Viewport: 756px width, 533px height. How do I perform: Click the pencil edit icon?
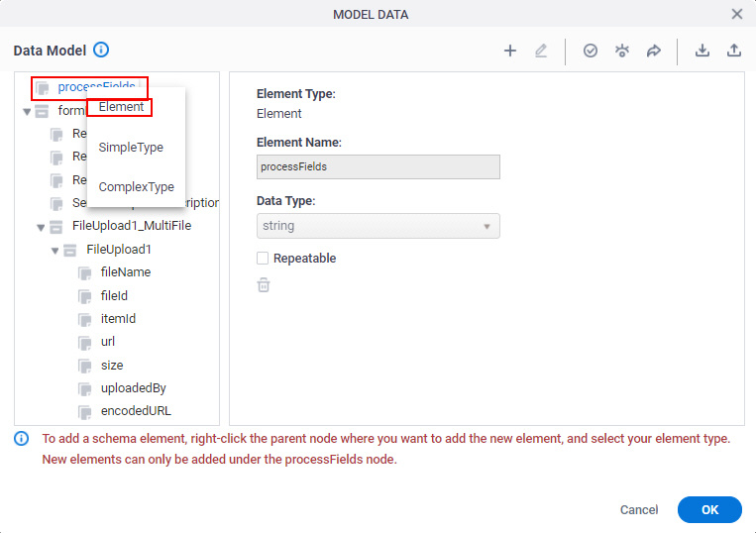541,51
